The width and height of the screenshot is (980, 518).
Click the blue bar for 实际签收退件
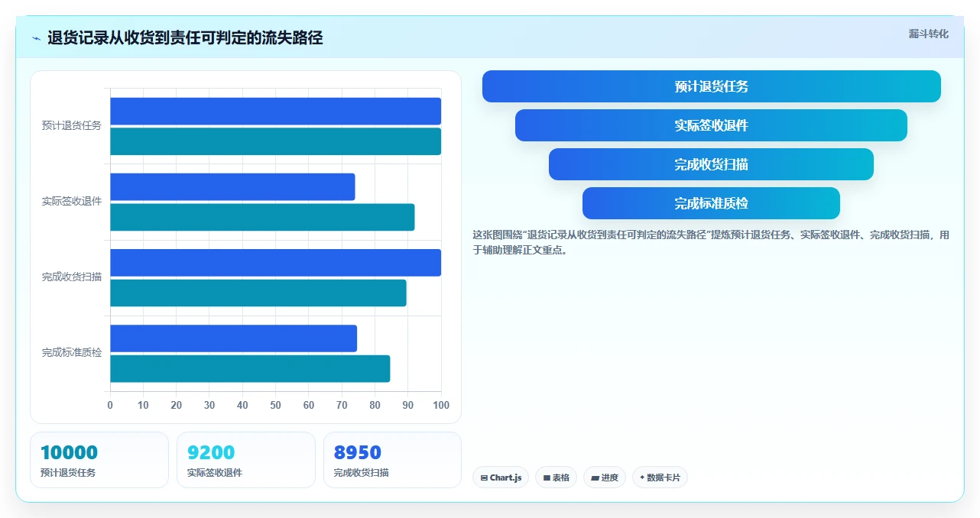point(232,186)
